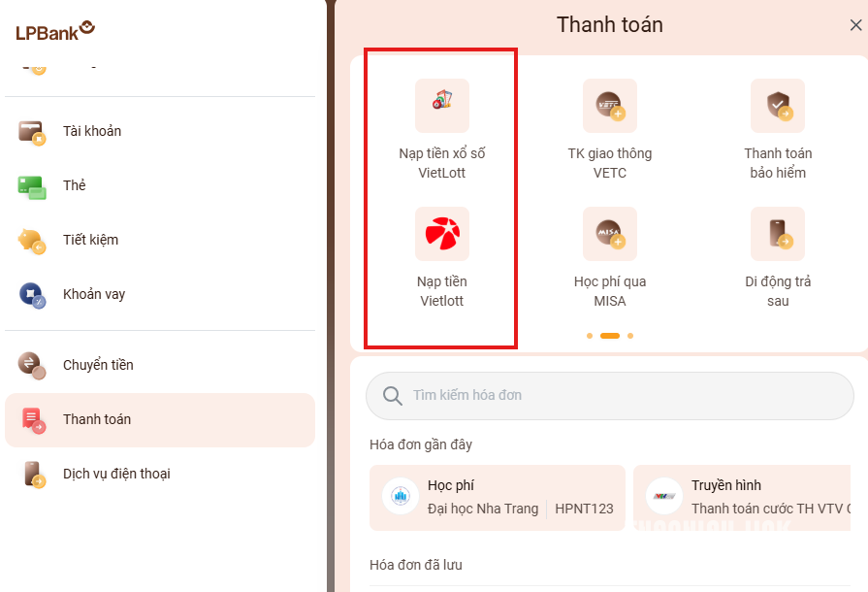
Task: Open Thanh toán bảo hiểm shield icon
Action: (x=777, y=105)
